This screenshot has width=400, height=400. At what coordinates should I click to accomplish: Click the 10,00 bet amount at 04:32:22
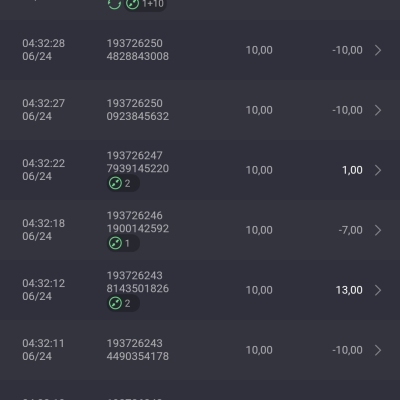(259, 170)
